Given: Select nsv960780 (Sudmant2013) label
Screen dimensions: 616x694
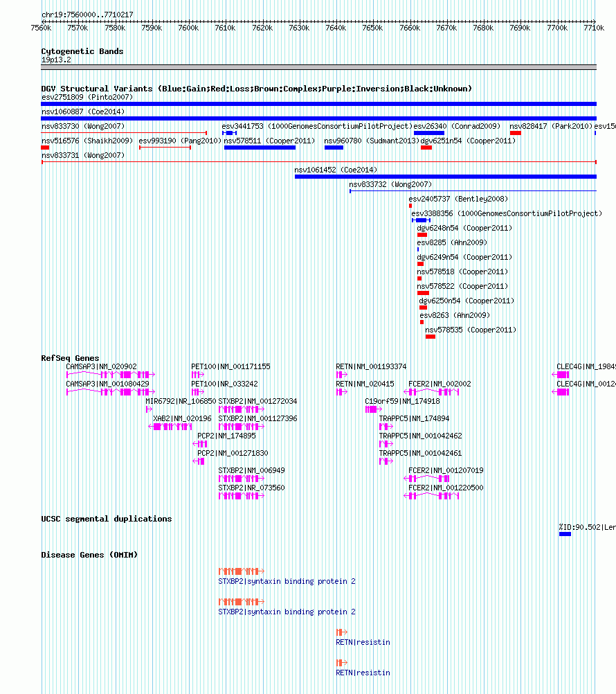Looking at the screenshot, I should click(372, 141).
